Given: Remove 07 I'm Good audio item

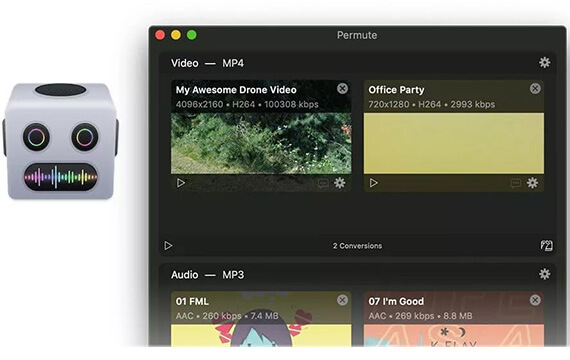Looking at the screenshot, I should [535, 300].
